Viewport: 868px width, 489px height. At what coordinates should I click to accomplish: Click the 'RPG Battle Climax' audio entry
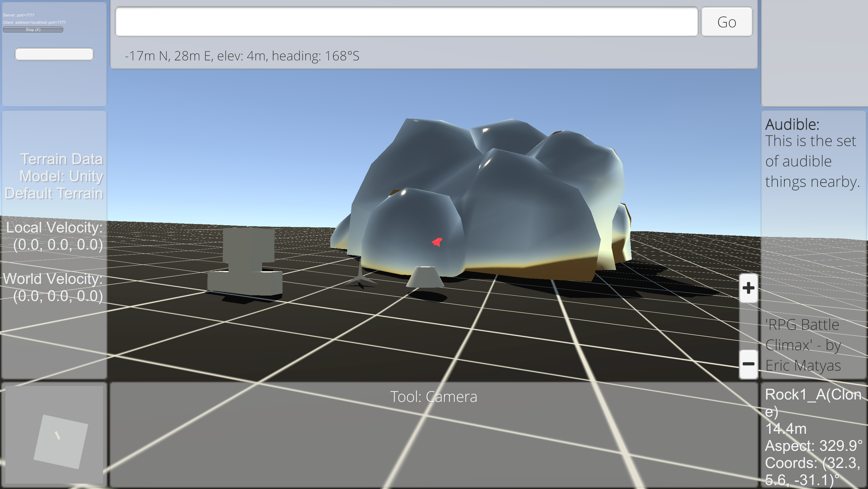click(803, 345)
